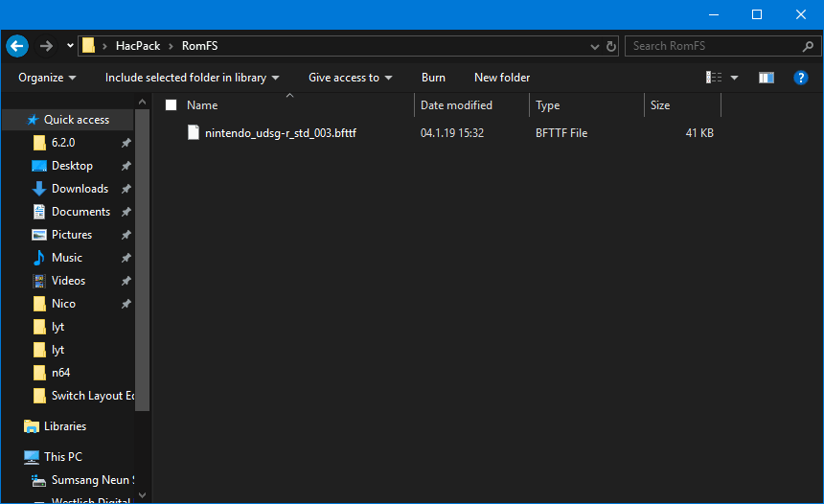Open the recent locations dropdown arrow
The height and width of the screenshot is (504, 824).
[70, 46]
